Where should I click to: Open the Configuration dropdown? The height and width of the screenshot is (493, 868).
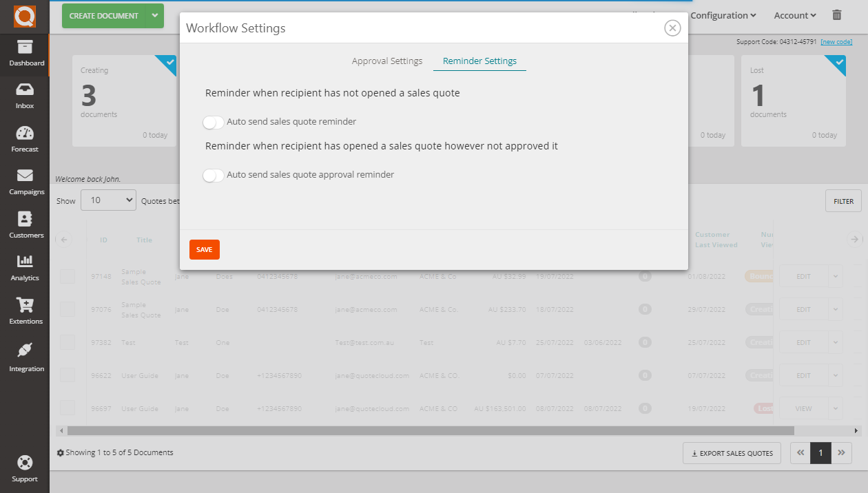pyautogui.click(x=723, y=15)
